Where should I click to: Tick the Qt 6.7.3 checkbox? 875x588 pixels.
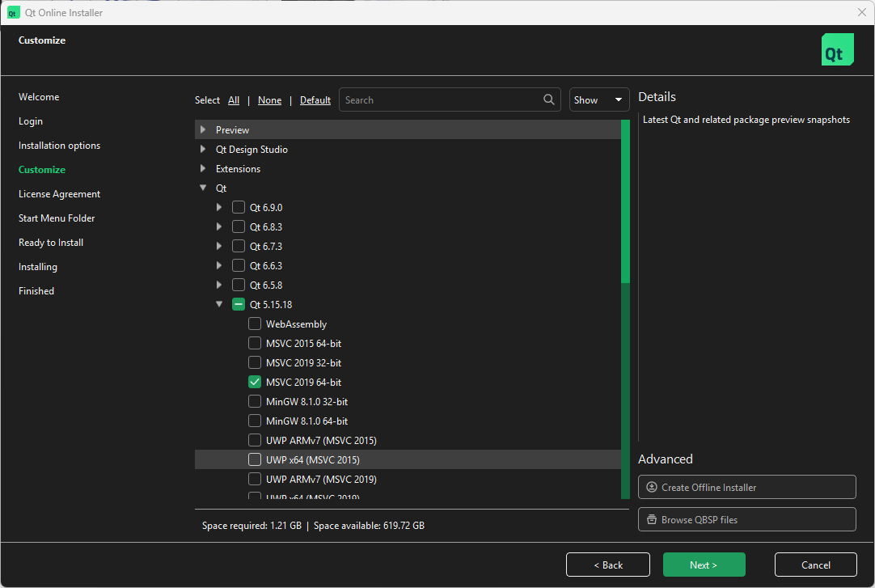pyautogui.click(x=239, y=246)
